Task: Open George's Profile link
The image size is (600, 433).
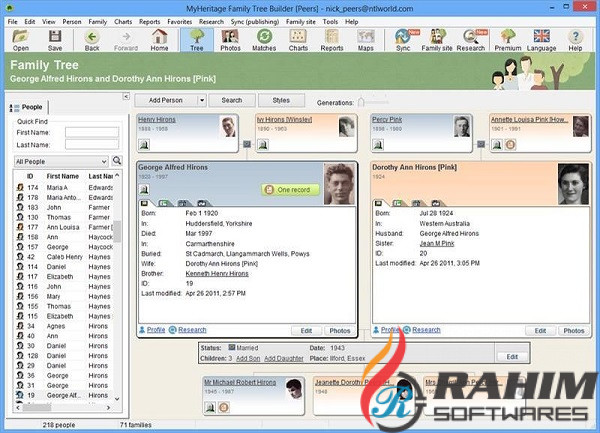Action: (156, 330)
